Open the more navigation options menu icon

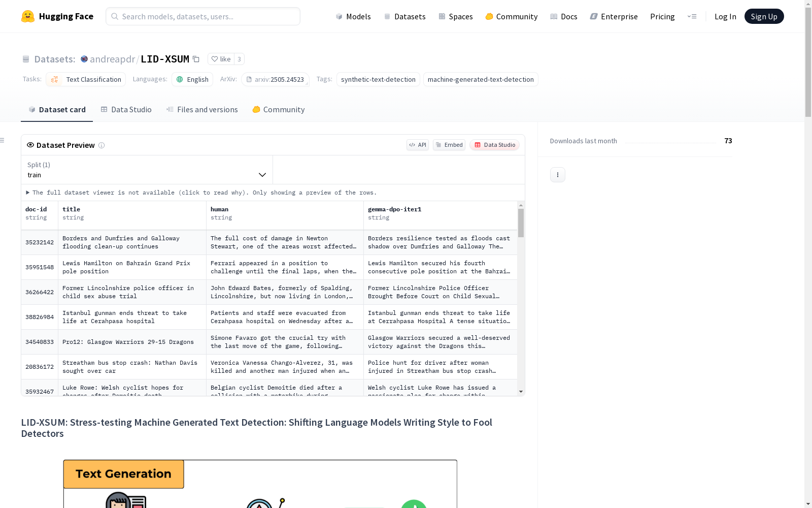pos(692,16)
